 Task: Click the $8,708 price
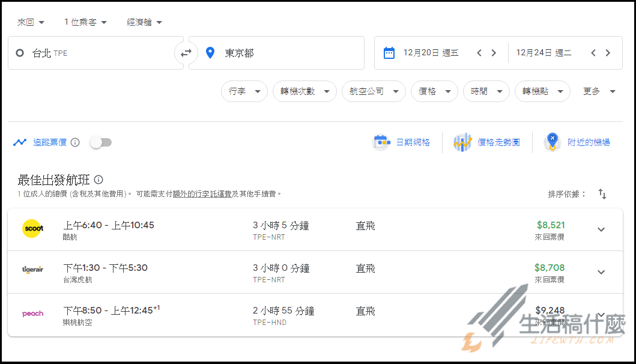pos(550,268)
